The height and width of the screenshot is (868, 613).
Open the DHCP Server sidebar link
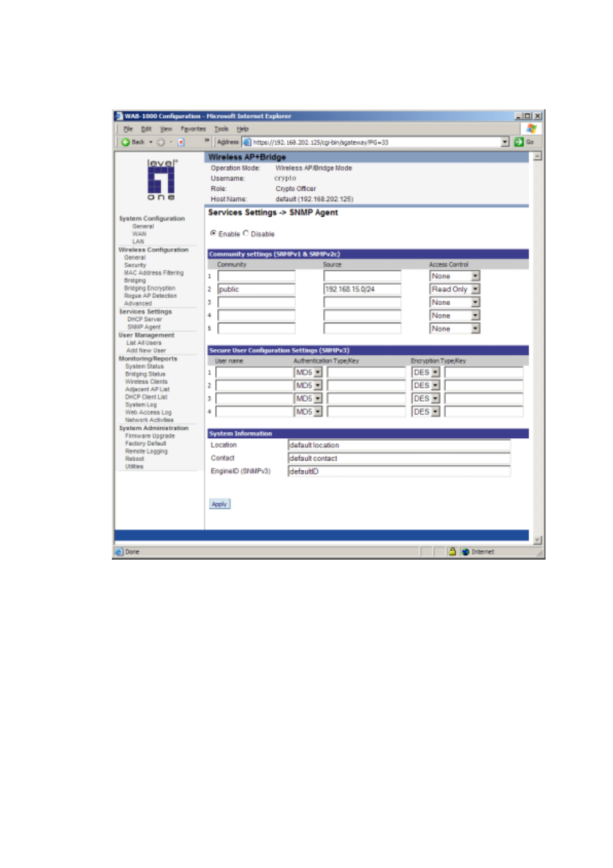click(x=145, y=319)
